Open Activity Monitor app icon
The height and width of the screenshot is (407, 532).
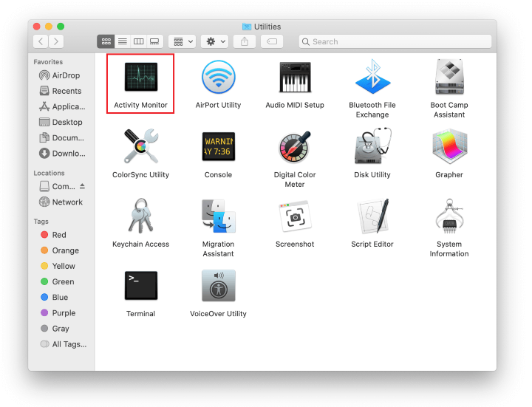[x=140, y=77]
